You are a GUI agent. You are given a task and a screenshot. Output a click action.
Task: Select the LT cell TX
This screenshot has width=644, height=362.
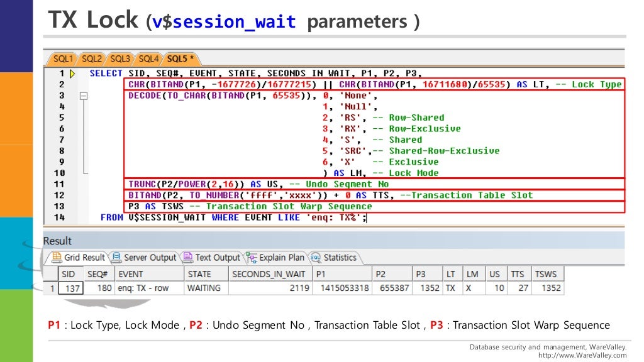453,288
